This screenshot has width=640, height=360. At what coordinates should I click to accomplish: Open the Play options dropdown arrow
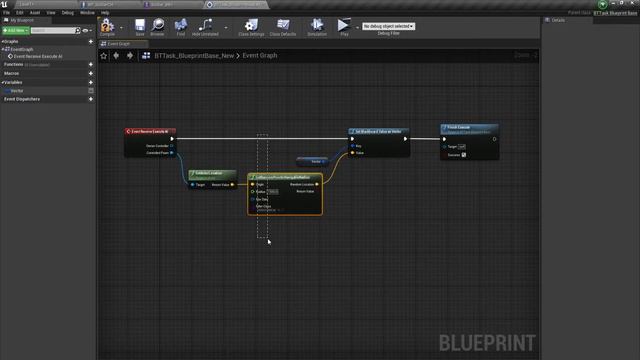coord(357,28)
